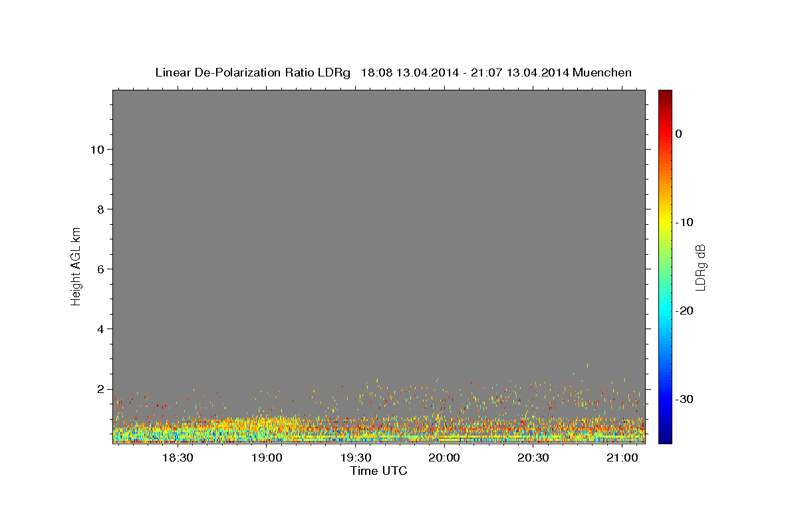Viewport: 798px width, 532px height.
Task: Click the 8 km height tick label
Action: (x=100, y=209)
